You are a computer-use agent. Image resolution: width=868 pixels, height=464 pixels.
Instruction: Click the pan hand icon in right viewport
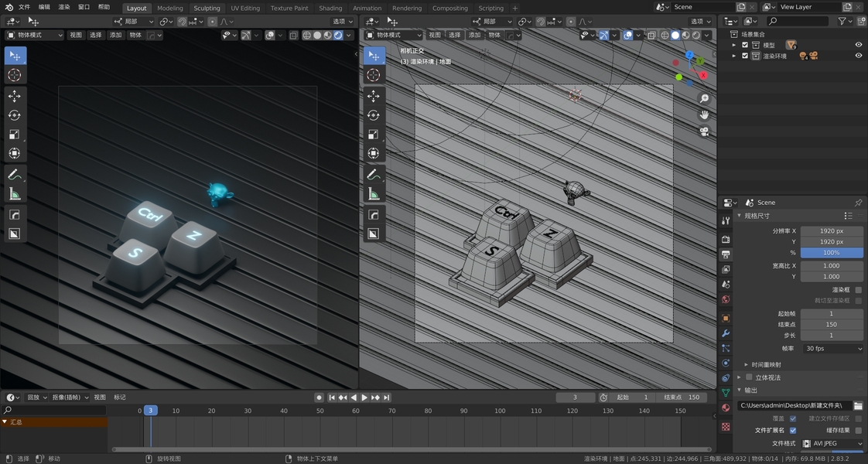pyautogui.click(x=704, y=115)
